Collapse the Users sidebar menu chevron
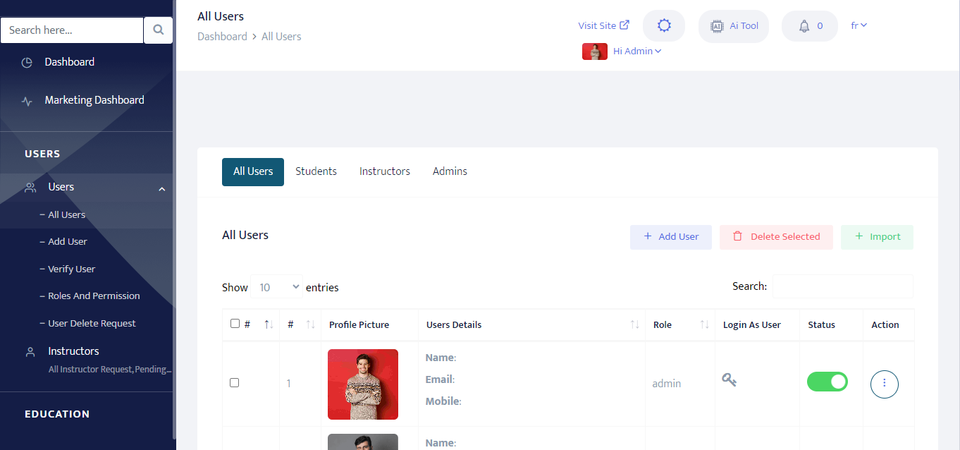Image resolution: width=960 pixels, height=450 pixels. point(162,189)
